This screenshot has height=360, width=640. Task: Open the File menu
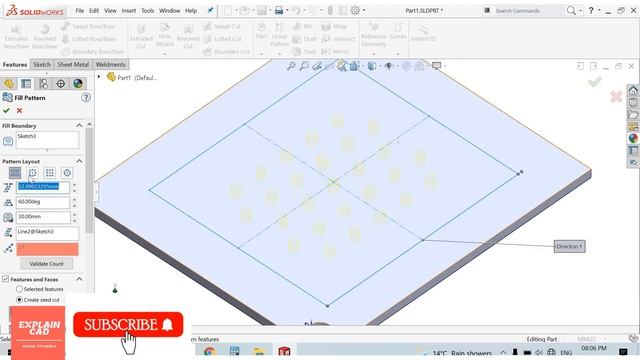80,11
